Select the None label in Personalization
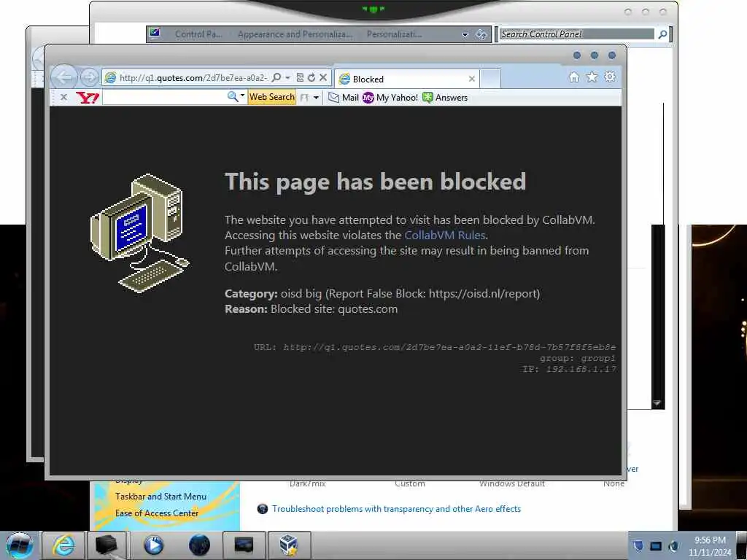747x560 pixels. pyautogui.click(x=614, y=484)
